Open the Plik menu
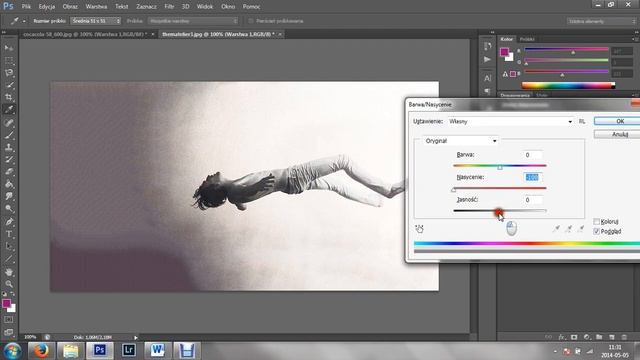 [26, 7]
